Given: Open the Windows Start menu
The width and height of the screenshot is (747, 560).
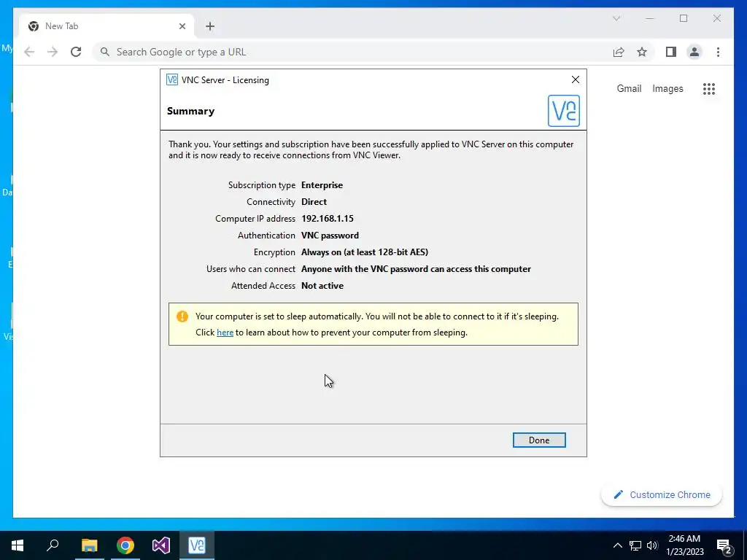Looking at the screenshot, I should click(x=18, y=545).
